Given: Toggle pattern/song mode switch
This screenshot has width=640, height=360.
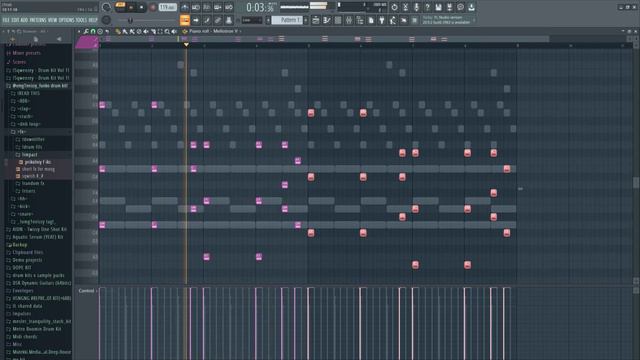Looking at the screenshot, I should [x=120, y=6].
